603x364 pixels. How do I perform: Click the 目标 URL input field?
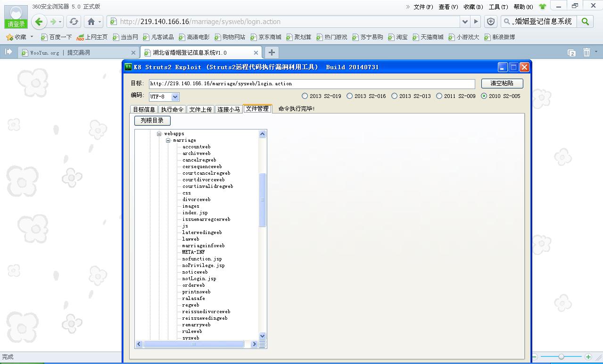point(312,83)
